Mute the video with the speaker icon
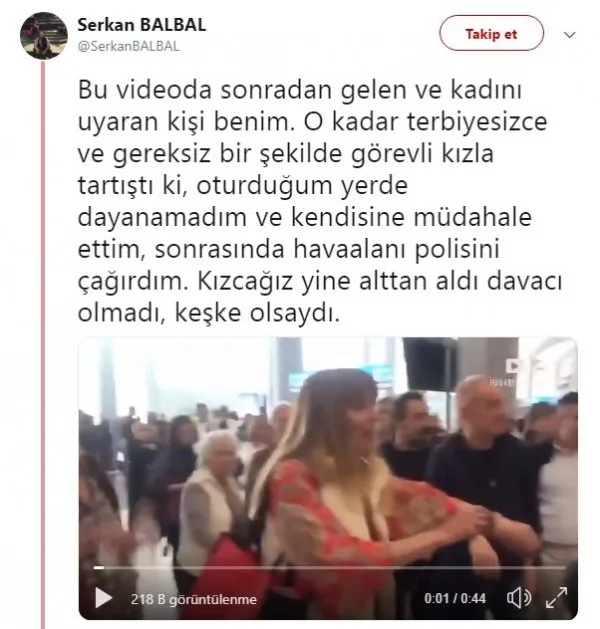 [x=519, y=598]
